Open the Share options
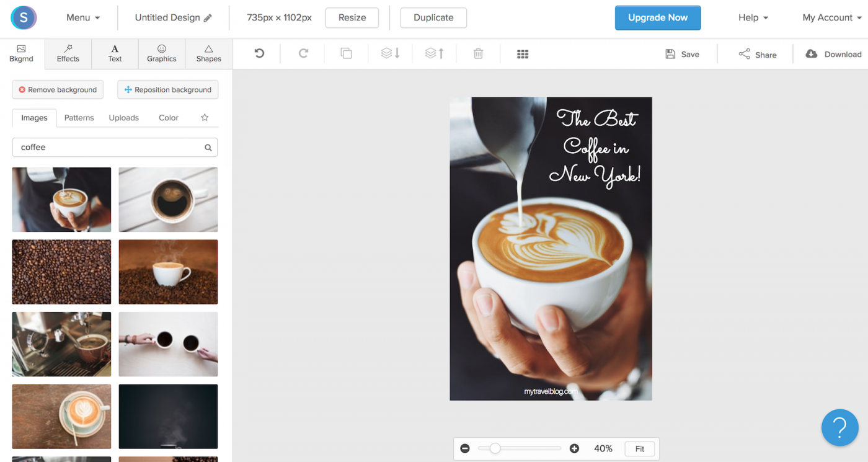Screen dimensions: 868x462 coord(757,54)
